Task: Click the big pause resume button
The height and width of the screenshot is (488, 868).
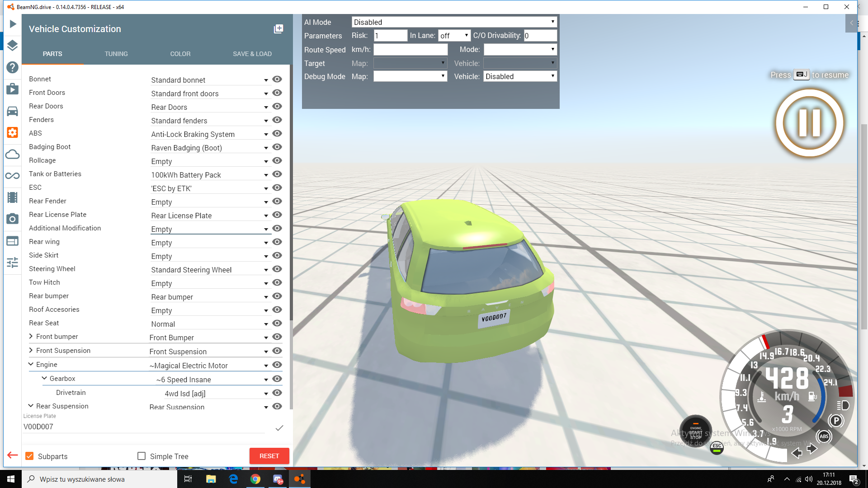Action: click(x=810, y=123)
